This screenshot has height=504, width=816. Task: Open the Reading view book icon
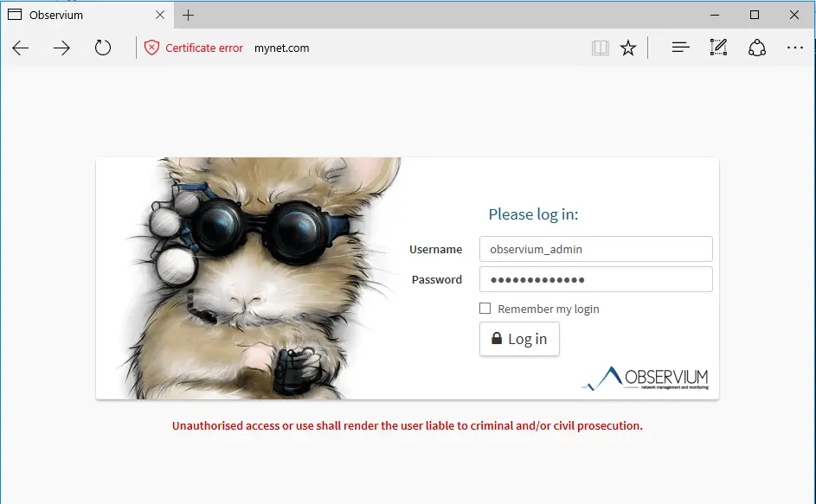click(600, 48)
